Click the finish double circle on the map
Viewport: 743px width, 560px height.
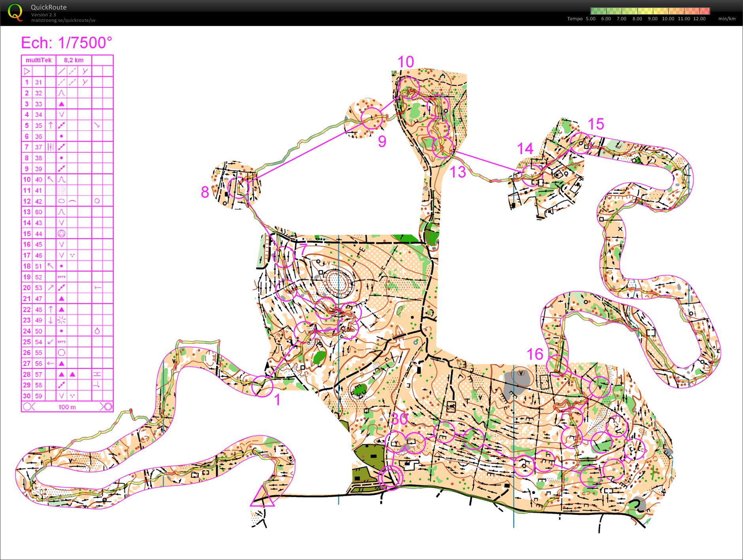click(x=390, y=478)
